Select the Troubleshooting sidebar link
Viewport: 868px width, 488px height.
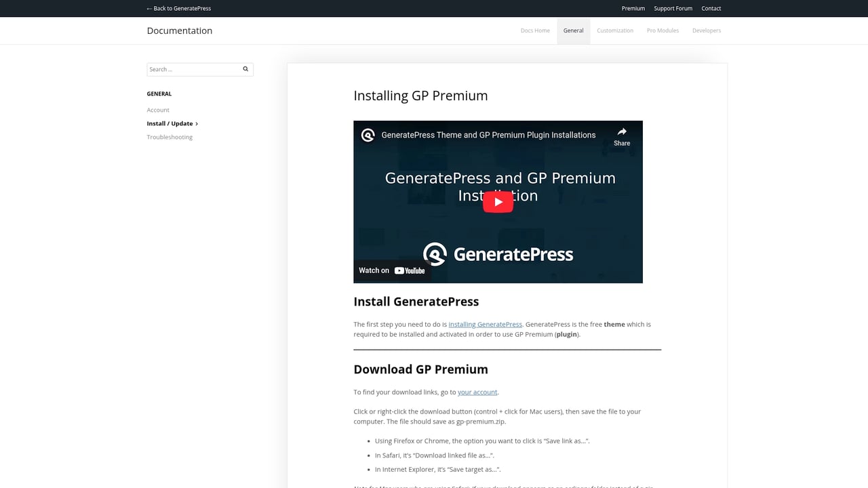(x=169, y=137)
